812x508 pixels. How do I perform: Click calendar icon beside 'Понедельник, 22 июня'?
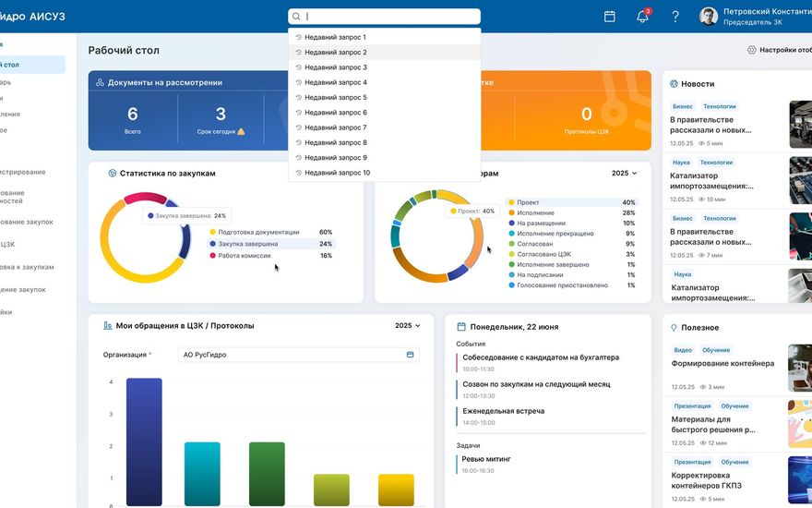[x=460, y=327]
